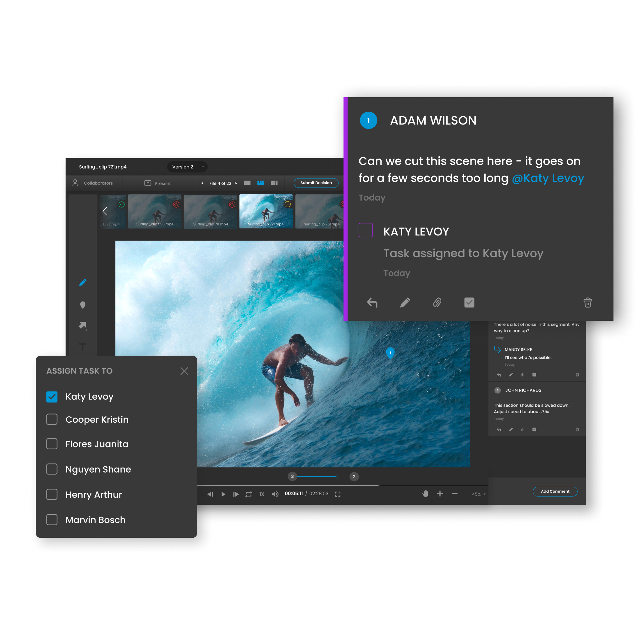The image size is (644, 644).
Task: Click the paperclip attachment icon on Adam Wilson's comment
Action: pyautogui.click(x=437, y=303)
